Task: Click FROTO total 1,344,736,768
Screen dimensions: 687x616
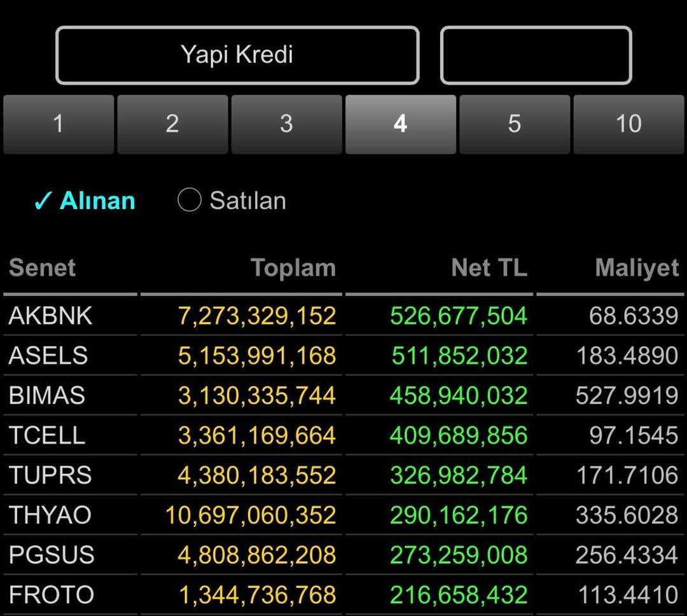Action: point(257,596)
